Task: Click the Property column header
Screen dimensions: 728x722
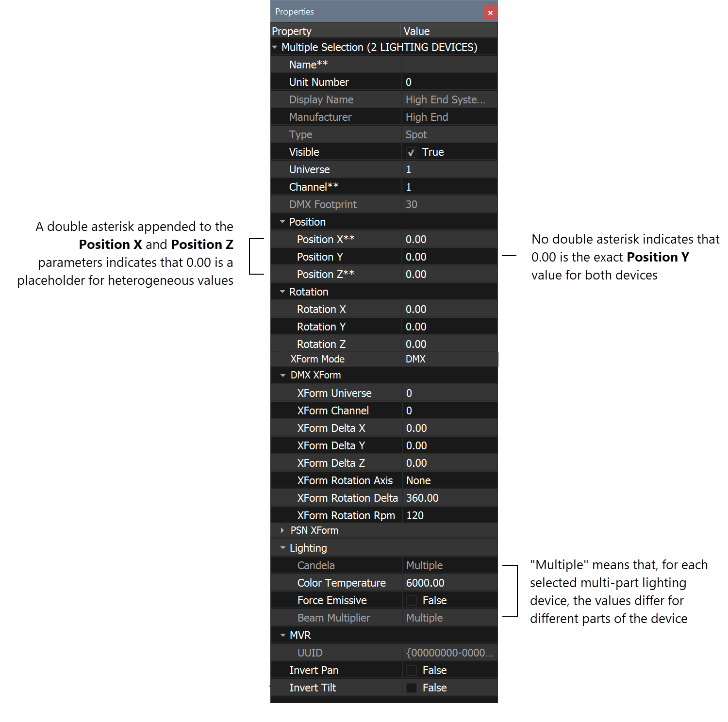Action: [x=336, y=31]
